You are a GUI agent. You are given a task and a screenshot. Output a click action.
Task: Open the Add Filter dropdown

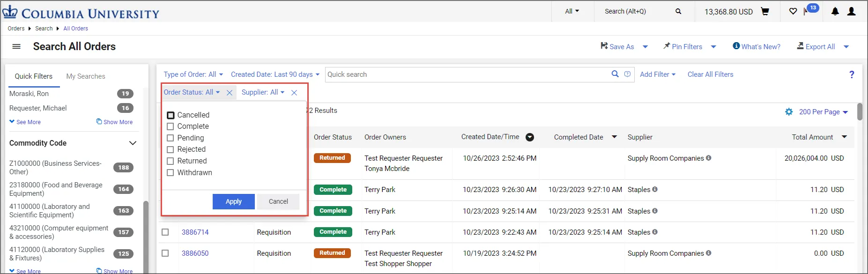tap(658, 74)
